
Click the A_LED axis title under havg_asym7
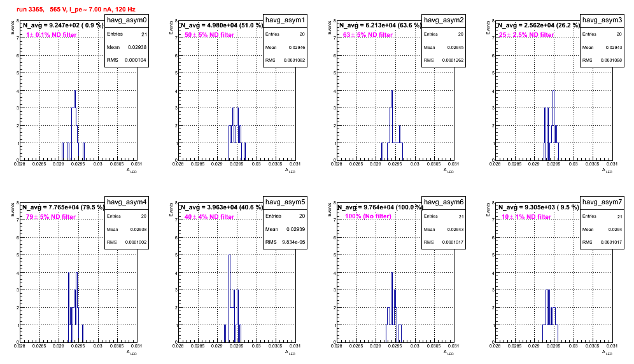607,353
